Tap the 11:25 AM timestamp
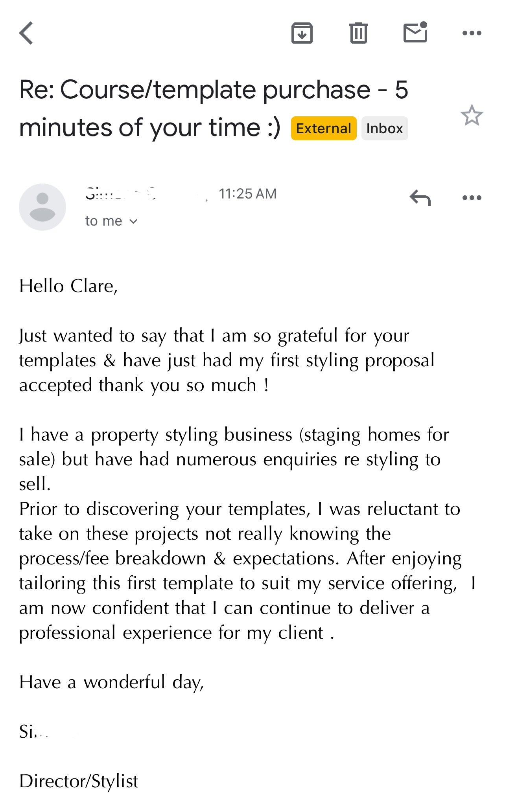The width and height of the screenshot is (505, 812). 247,194
